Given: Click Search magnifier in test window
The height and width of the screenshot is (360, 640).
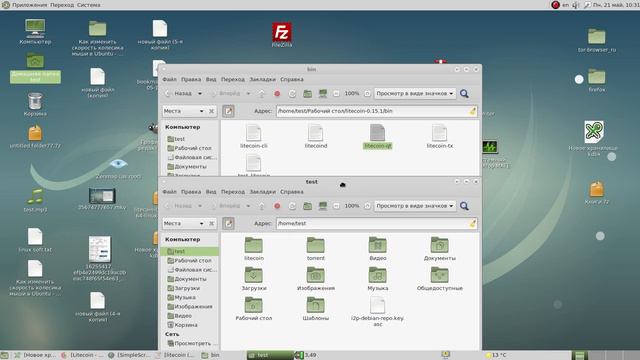Looking at the screenshot, I should [464, 206].
